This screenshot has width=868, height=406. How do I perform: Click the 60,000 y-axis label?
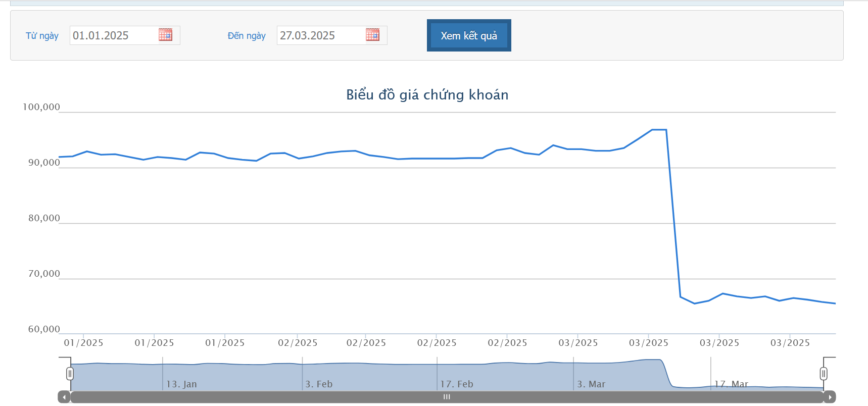[x=44, y=329]
